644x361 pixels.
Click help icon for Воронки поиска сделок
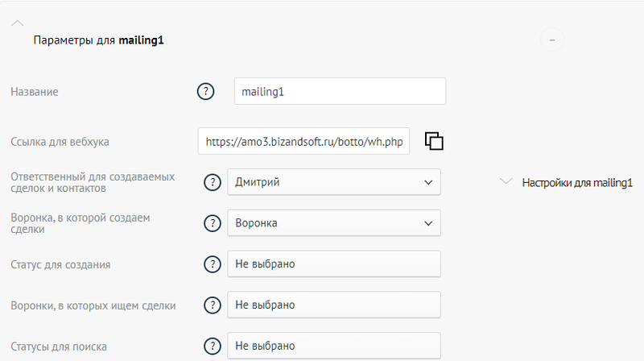click(x=212, y=305)
